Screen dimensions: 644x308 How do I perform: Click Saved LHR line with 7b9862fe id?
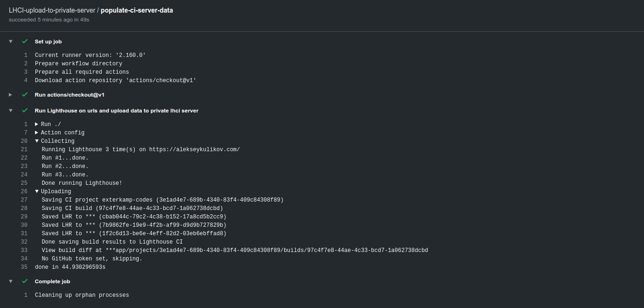(x=134, y=225)
